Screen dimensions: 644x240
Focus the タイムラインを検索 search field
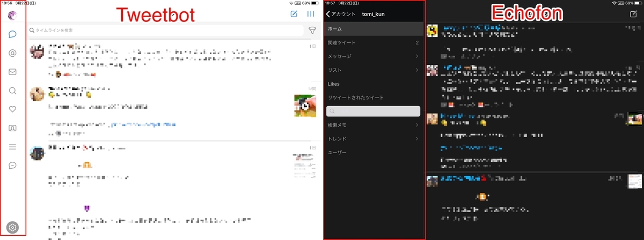coord(165,31)
